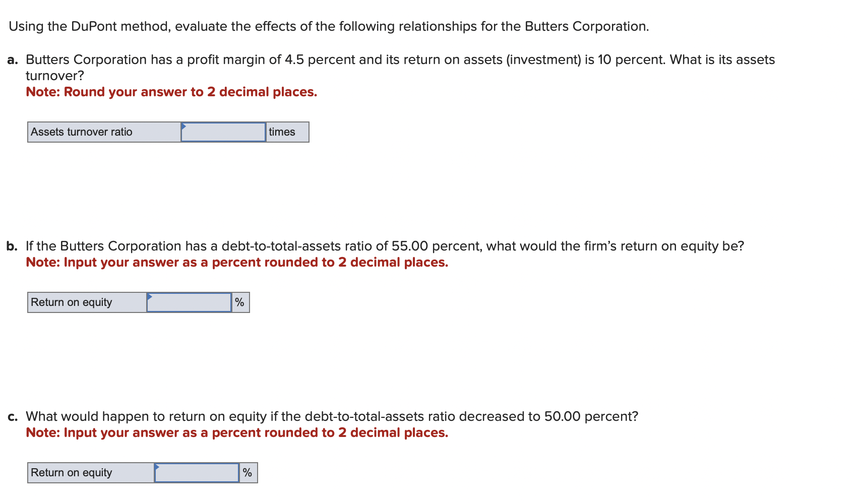Click the '%' label beside part c answer

(x=247, y=472)
